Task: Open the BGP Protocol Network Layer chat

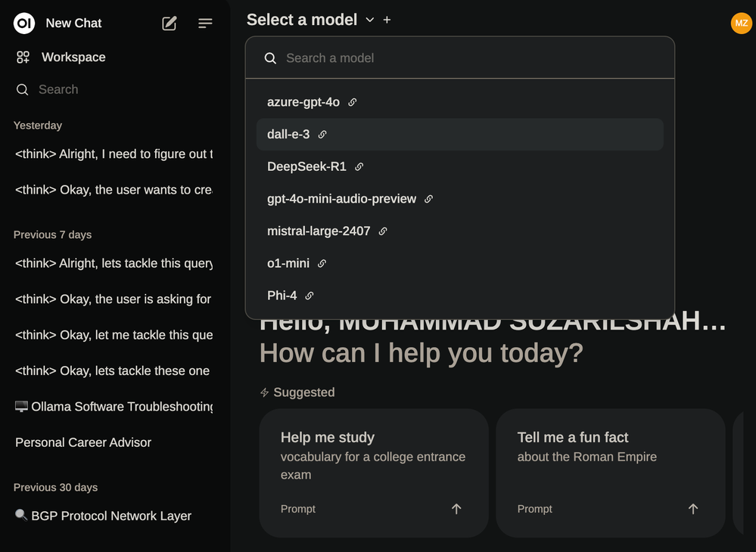Action: tap(103, 516)
